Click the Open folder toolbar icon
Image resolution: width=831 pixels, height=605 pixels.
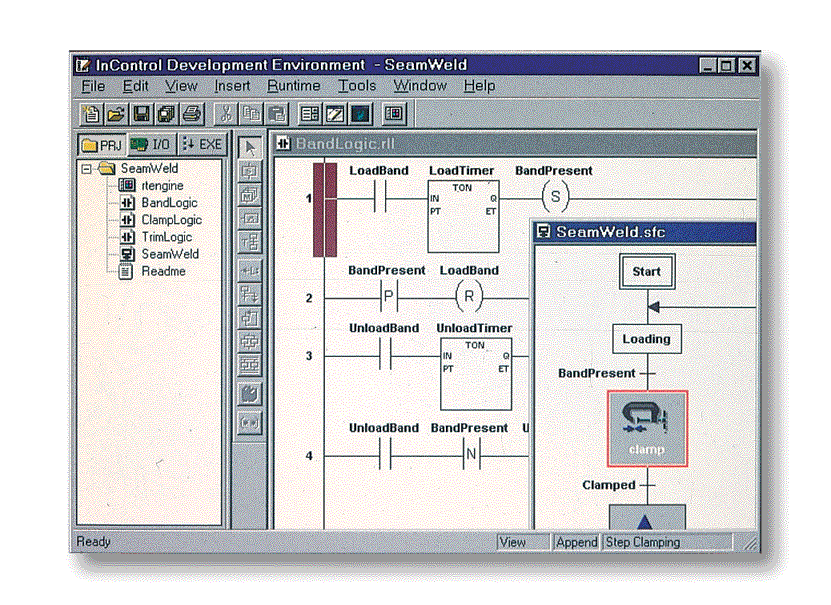click(116, 113)
